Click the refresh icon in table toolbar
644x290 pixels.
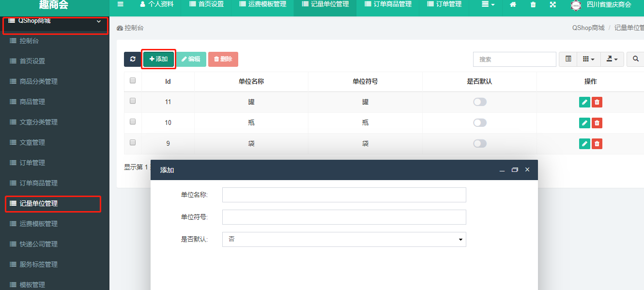pos(132,59)
